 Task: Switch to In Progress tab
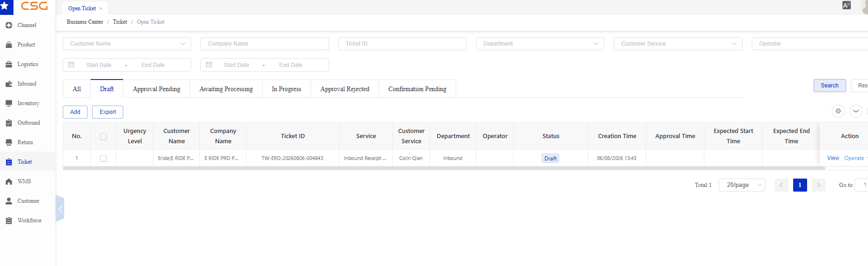pyautogui.click(x=286, y=89)
